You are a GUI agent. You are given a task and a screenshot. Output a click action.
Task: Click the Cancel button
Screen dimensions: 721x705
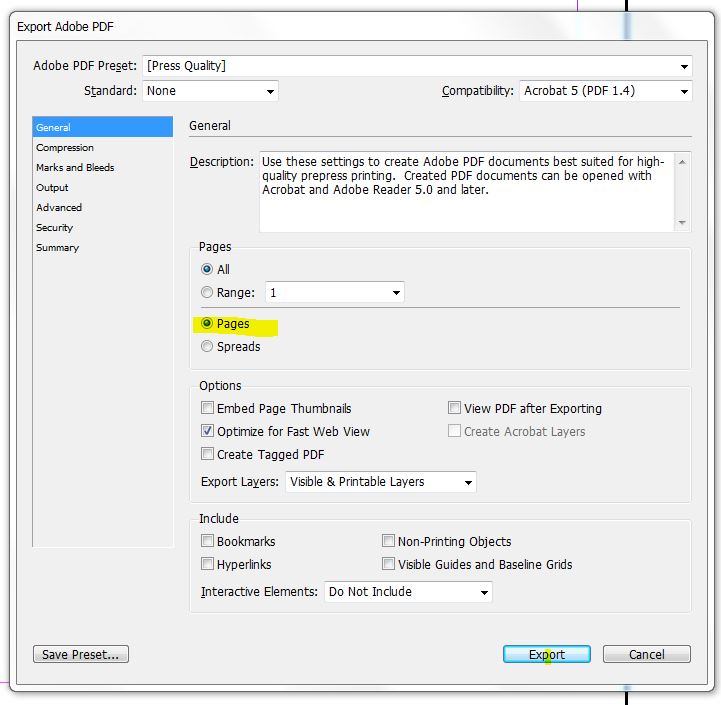[x=647, y=654]
